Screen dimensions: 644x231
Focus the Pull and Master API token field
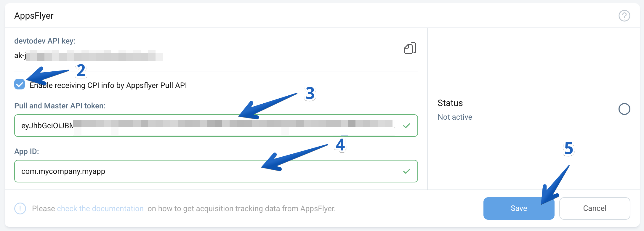[x=207, y=126]
